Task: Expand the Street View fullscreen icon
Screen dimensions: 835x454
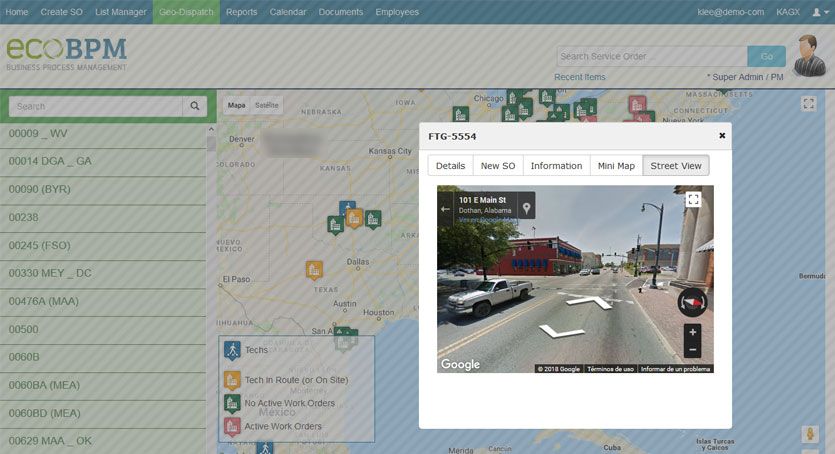Action: [693, 200]
